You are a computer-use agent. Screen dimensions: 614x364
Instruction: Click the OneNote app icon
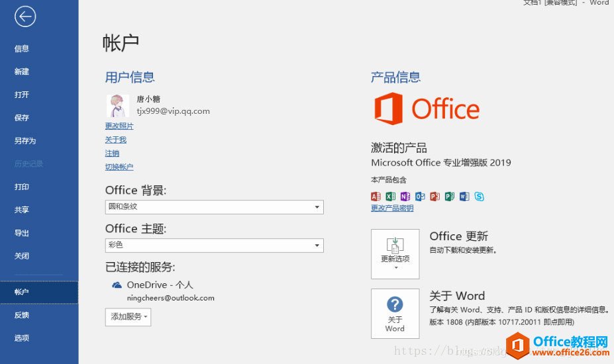tap(405, 196)
